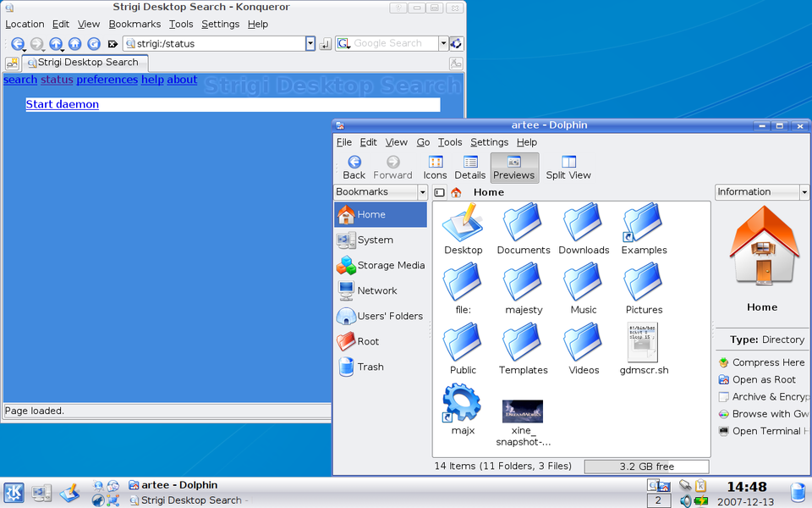Click Home icon in Konqueror toolbar
812x508 pixels.
click(x=74, y=43)
